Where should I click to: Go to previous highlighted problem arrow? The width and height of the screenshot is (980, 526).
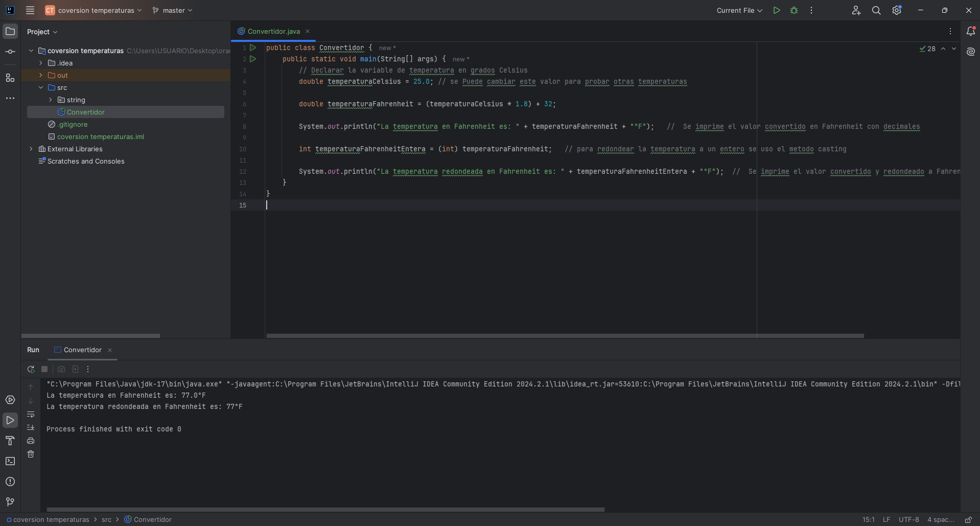[x=943, y=49]
